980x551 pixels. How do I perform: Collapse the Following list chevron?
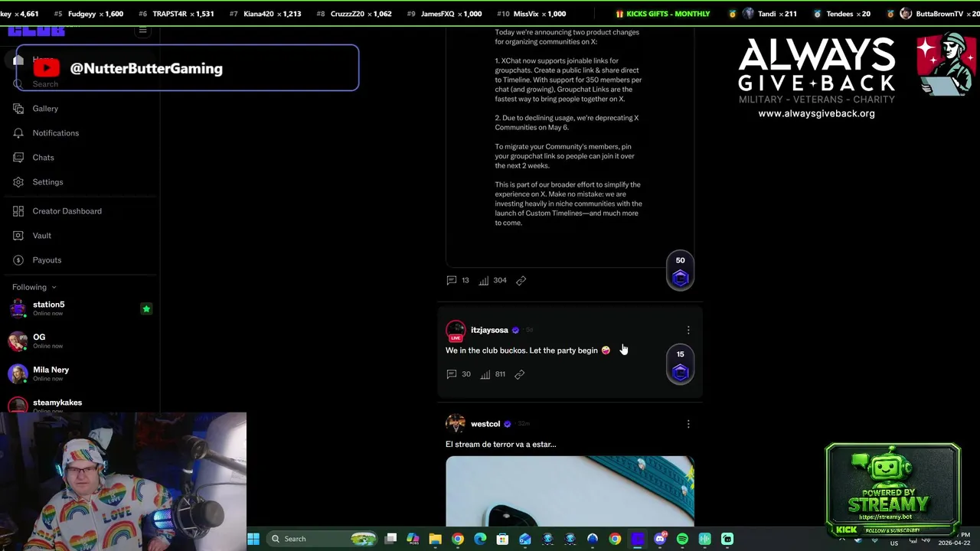54,288
